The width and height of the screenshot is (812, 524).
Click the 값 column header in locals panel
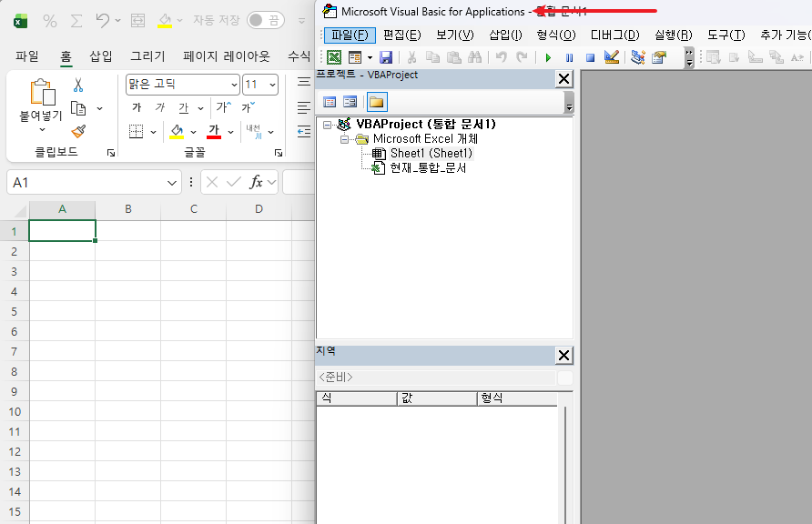coord(437,398)
